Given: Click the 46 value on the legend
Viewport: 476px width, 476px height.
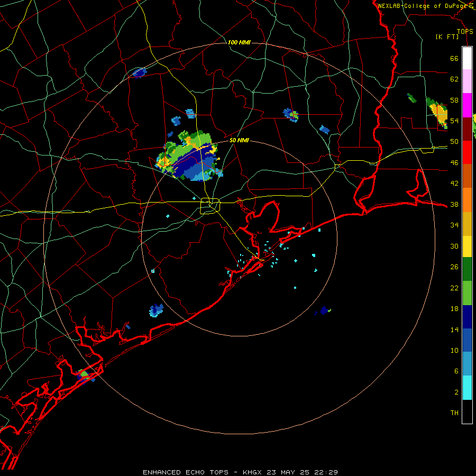Looking at the screenshot, I should tap(454, 163).
